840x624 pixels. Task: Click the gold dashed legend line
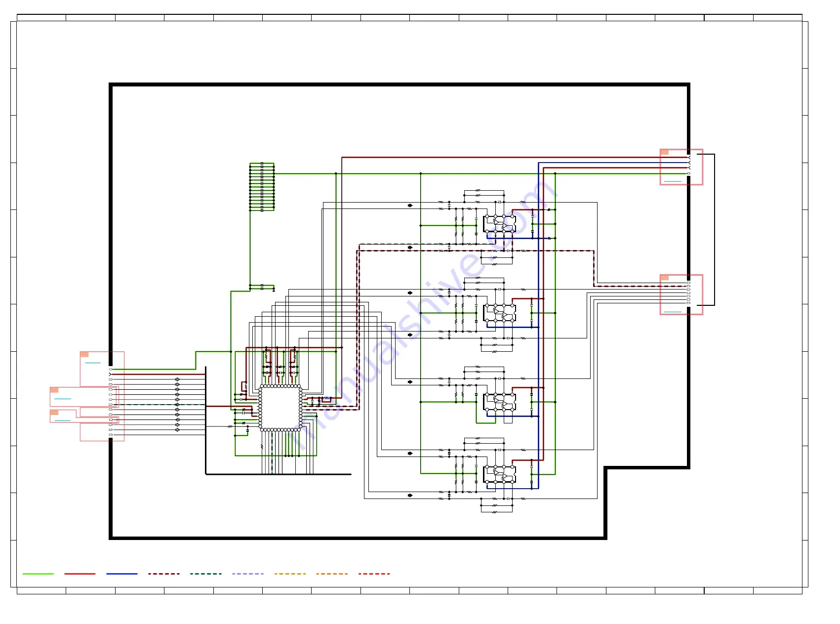pyautogui.click(x=290, y=574)
